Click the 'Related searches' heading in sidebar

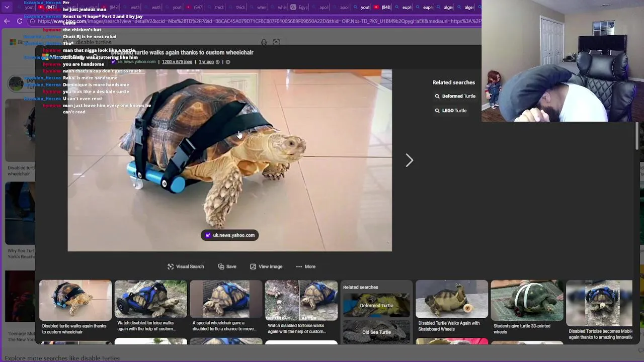point(453,82)
